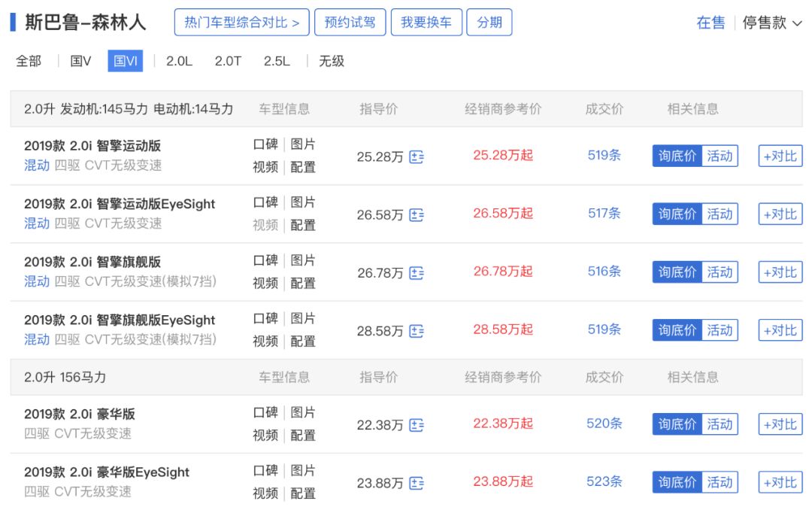This screenshot has height=507, width=812.
Task: Click 混动 tag under 智擎旗舰版EyeSight
Action: tap(37, 339)
